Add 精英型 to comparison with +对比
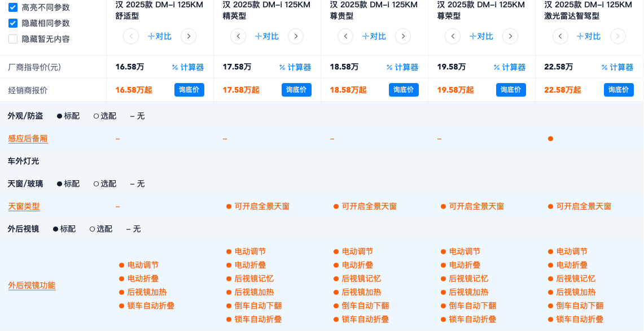This screenshot has width=644, height=331. coord(267,36)
